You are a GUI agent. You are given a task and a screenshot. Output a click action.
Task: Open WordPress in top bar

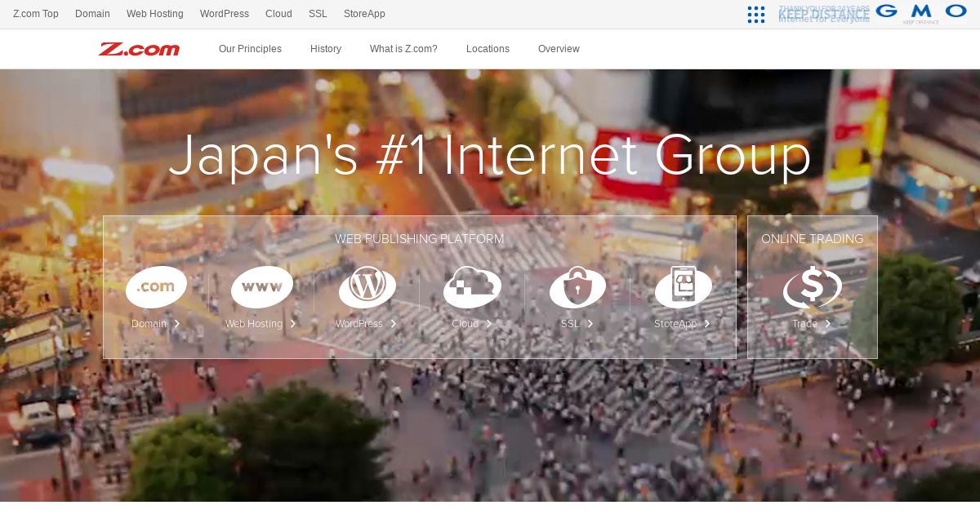[225, 14]
